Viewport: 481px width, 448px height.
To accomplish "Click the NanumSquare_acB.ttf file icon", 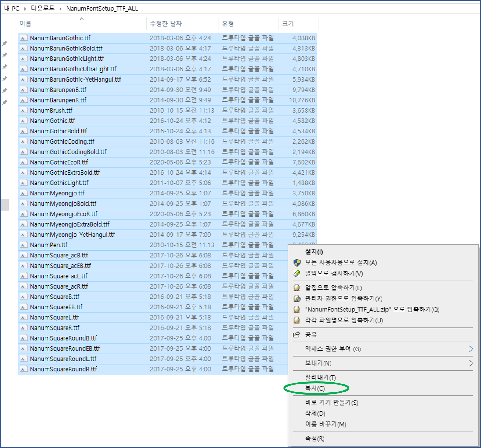I will pyautogui.click(x=24, y=255).
